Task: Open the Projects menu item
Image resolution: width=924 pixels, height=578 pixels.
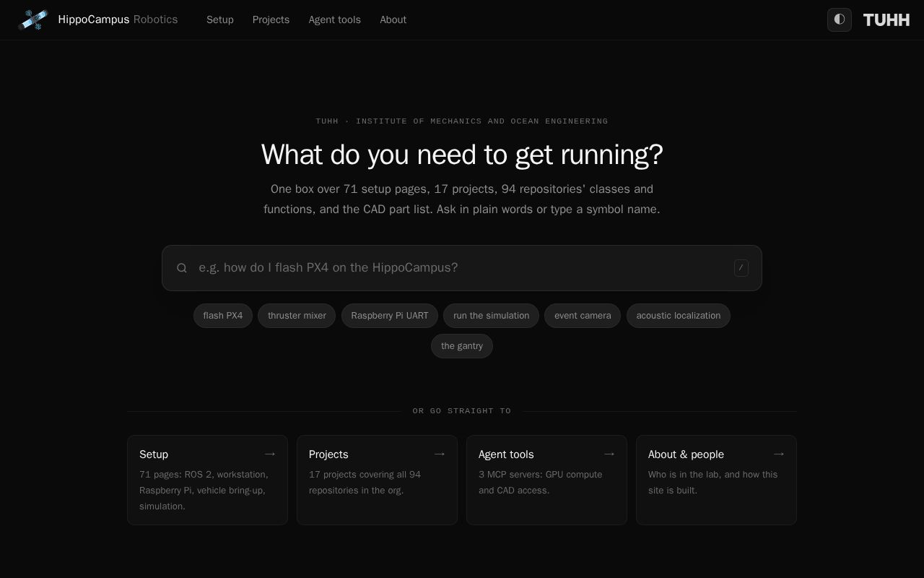Action: tap(271, 20)
